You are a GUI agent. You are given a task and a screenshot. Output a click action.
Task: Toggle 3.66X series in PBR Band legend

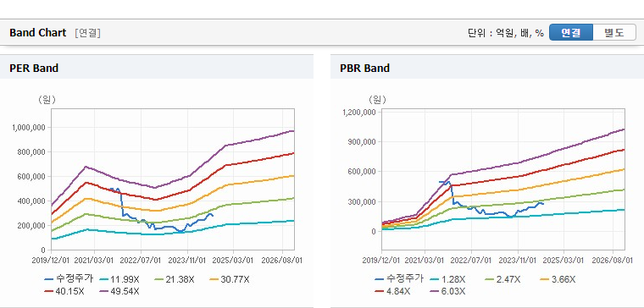click(x=558, y=279)
